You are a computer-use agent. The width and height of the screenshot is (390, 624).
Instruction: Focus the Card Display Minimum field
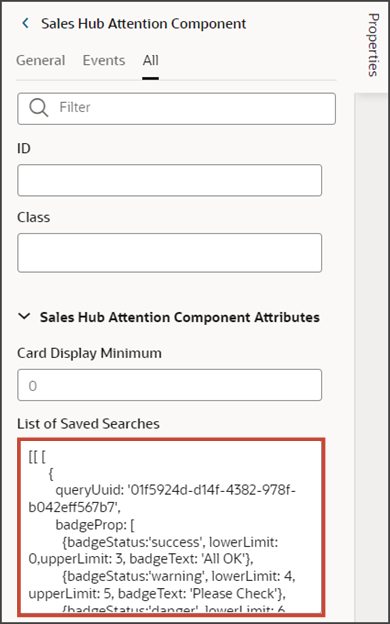(x=170, y=385)
